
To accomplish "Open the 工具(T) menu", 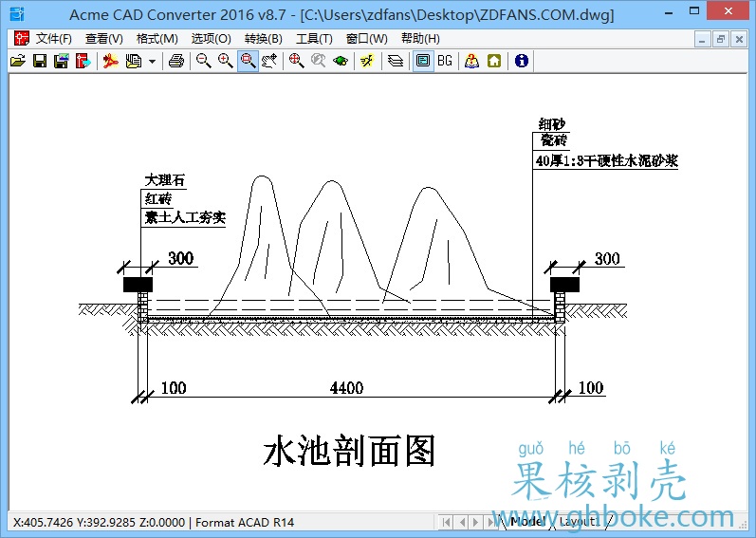I will (314, 39).
